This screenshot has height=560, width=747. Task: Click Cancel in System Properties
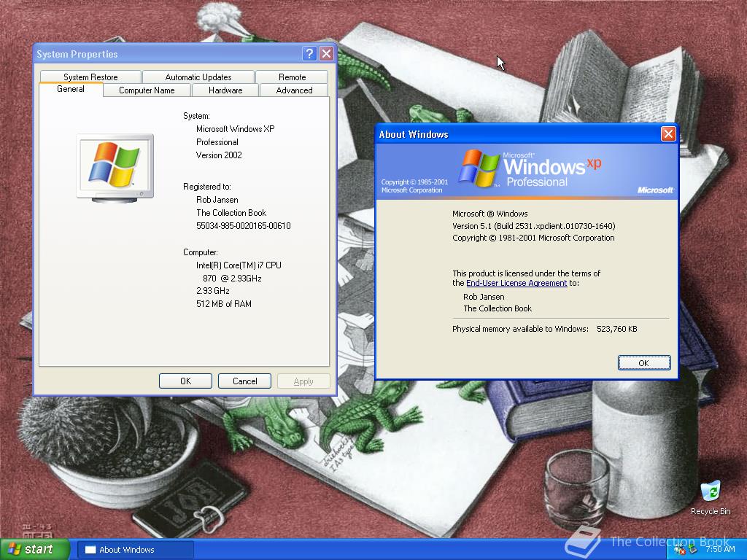point(244,381)
